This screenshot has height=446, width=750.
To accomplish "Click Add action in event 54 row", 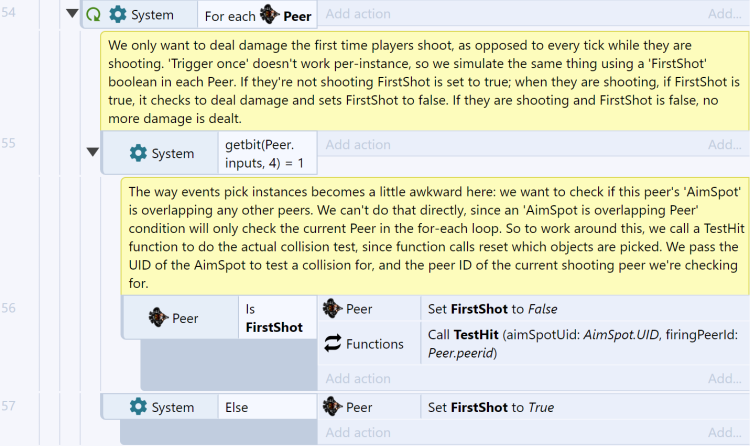I will [358, 14].
